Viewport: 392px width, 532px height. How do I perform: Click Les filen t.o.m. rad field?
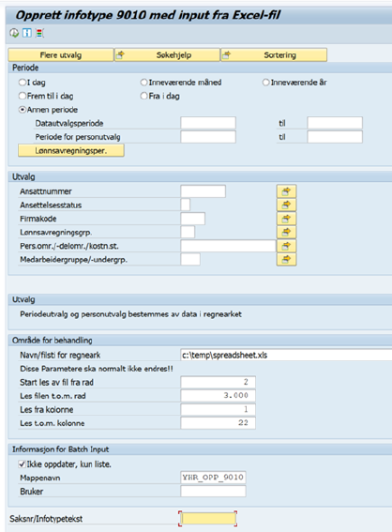coord(219,396)
